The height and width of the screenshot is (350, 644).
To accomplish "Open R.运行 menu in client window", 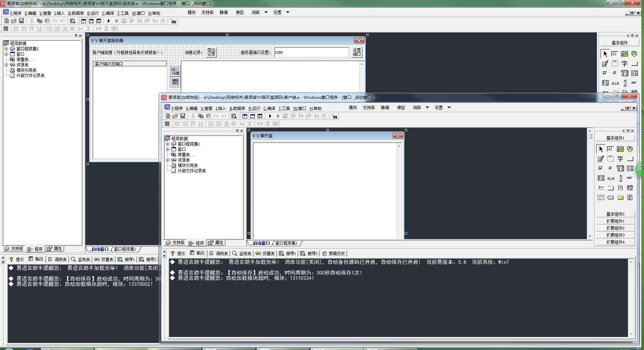I will coord(254,108).
